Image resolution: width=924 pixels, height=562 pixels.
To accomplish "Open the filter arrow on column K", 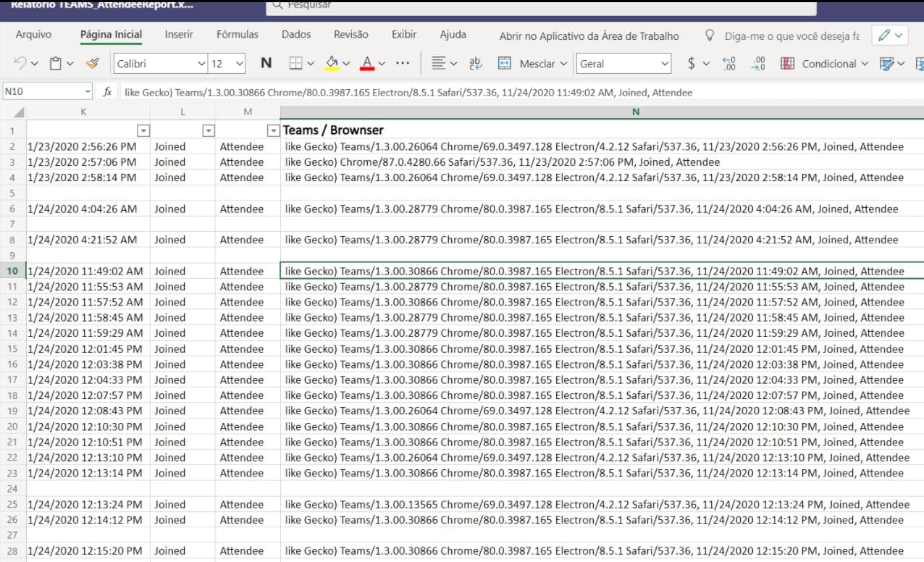I will (x=143, y=130).
